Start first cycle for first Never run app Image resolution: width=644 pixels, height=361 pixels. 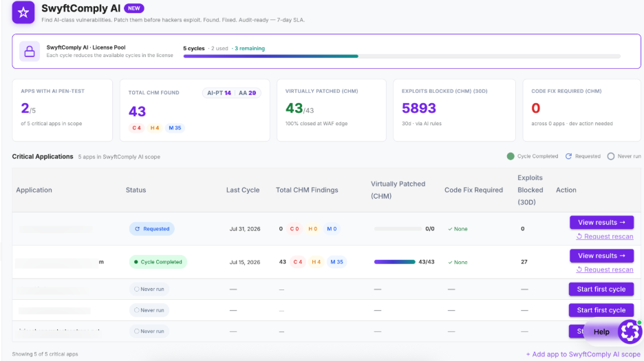tap(601, 289)
